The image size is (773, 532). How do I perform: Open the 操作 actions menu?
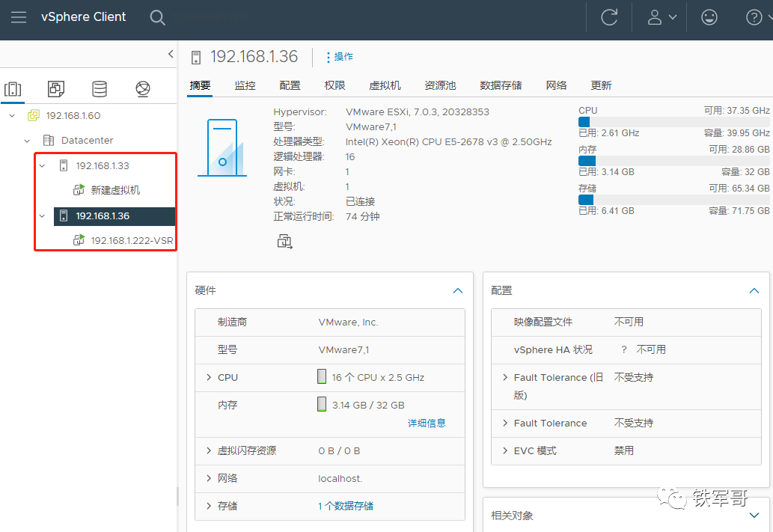[340, 57]
